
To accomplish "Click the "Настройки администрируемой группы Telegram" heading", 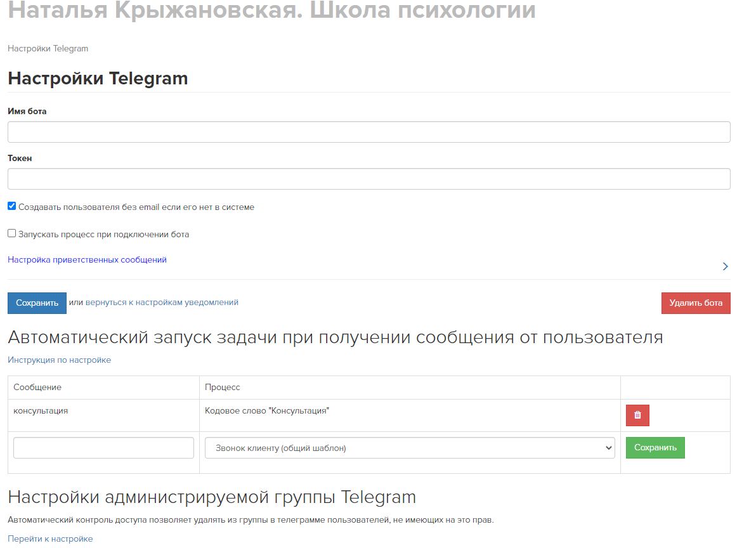I will coord(212,497).
